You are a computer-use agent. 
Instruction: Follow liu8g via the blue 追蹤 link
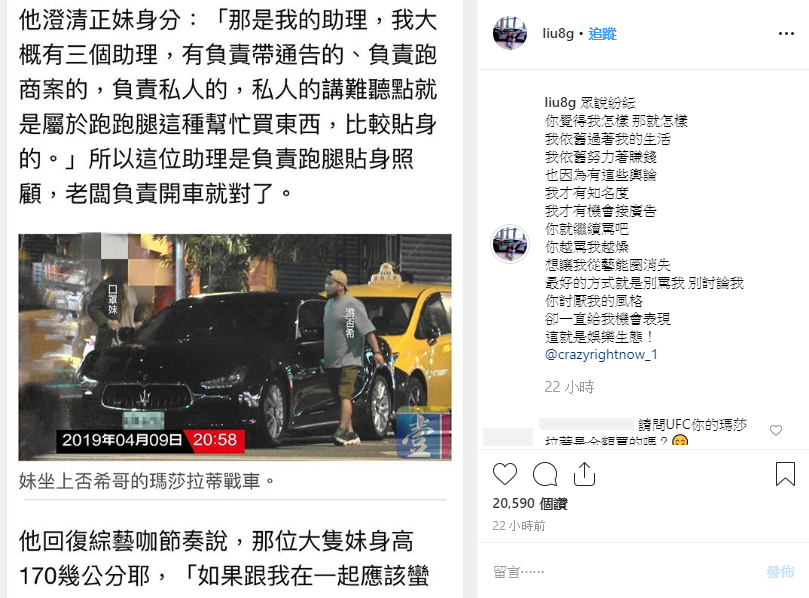pos(602,34)
